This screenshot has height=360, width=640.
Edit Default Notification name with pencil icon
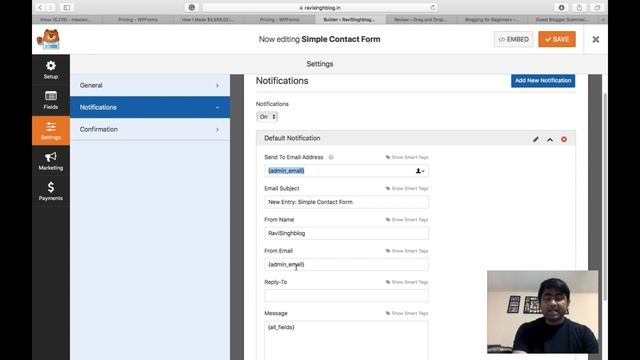click(x=536, y=140)
